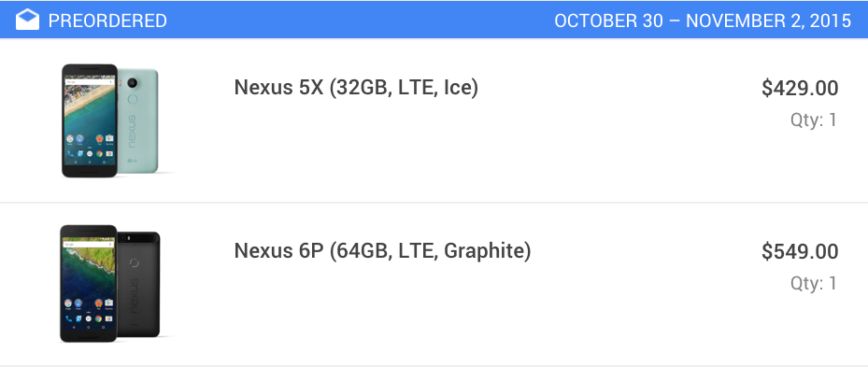Click the $549.00 price
This screenshot has height=367, width=868.
click(800, 252)
